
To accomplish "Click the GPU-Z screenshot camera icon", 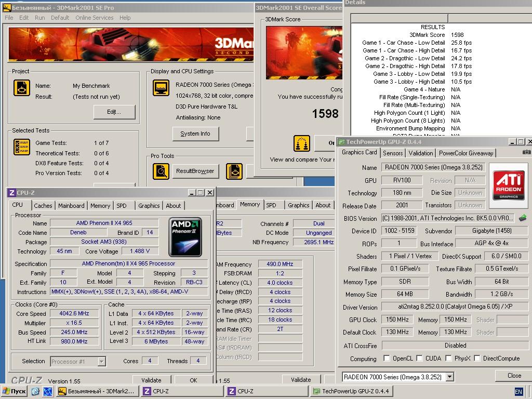I will pyautogui.click(x=527, y=152).
